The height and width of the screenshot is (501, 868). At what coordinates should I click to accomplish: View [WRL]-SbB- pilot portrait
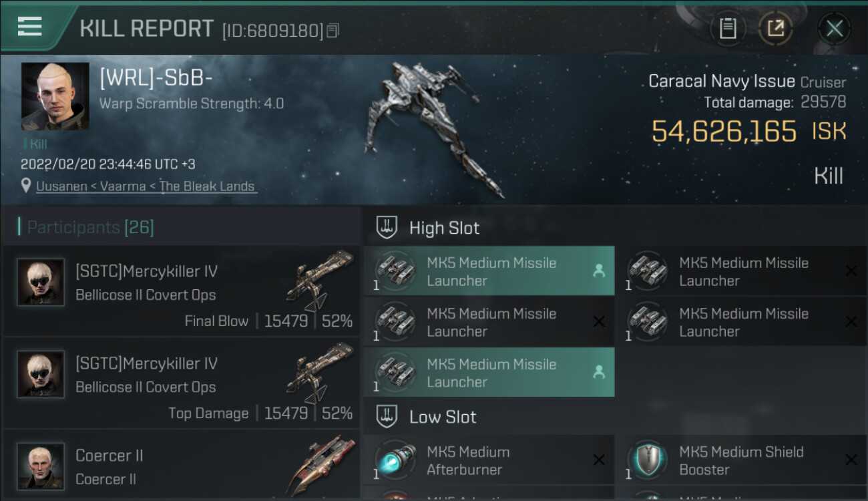(55, 96)
